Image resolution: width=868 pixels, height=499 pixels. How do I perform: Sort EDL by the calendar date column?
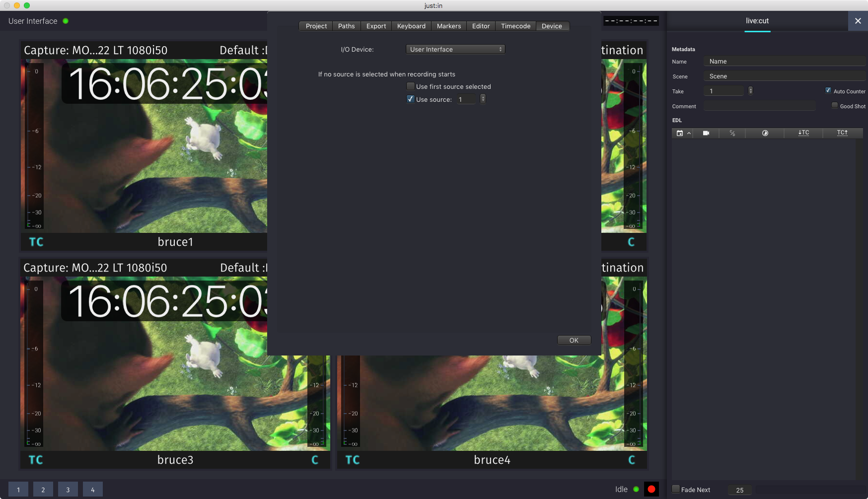tap(680, 133)
